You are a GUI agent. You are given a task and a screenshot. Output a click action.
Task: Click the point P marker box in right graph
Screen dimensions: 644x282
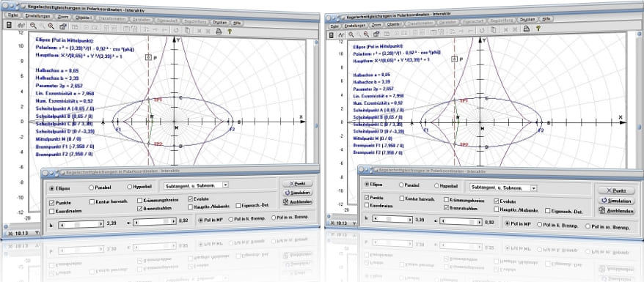[x=454, y=59]
